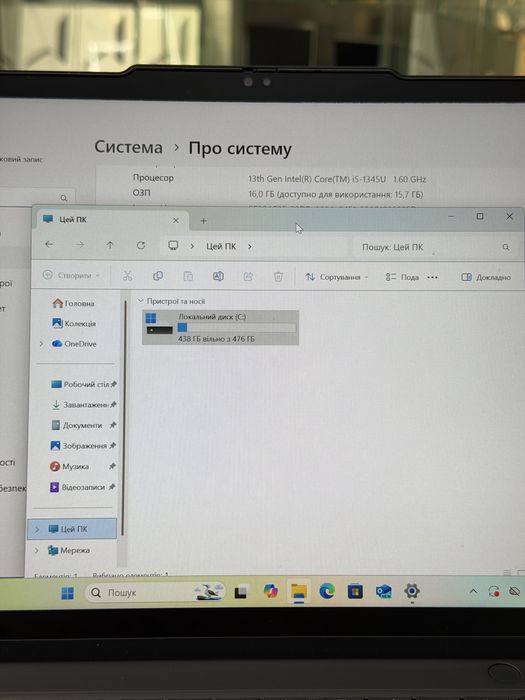
Task: Click the ОЗП 16,0 ГБ value
Action: tap(336, 194)
